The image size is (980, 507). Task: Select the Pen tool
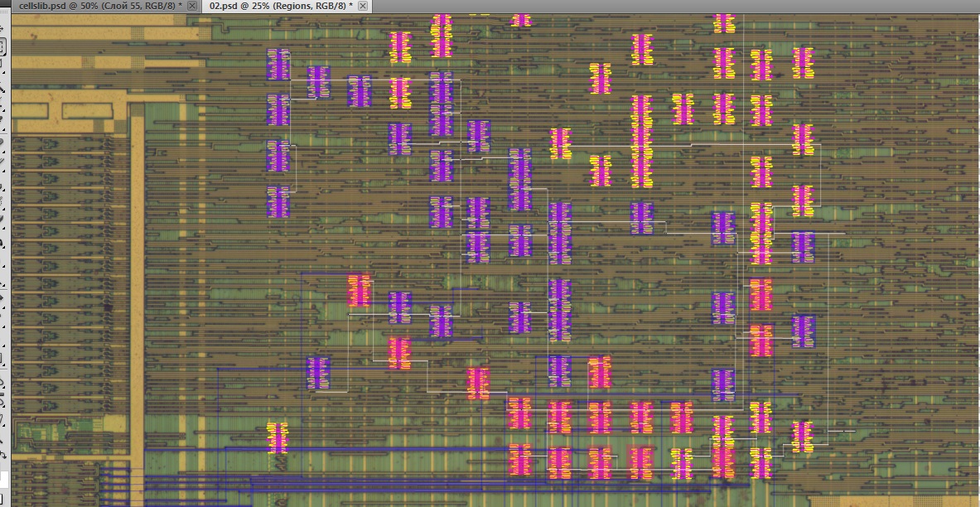coord(2,302)
